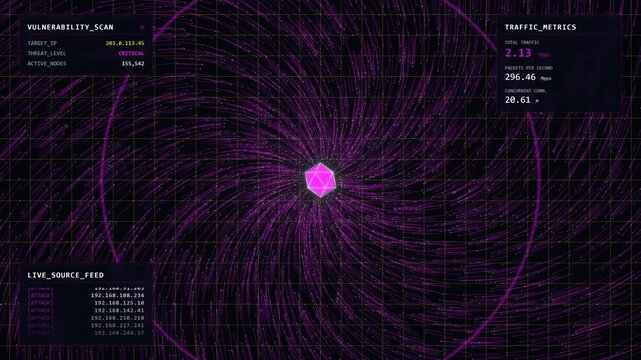Viewport: 641px width, 360px height.
Task: Click the ATTACK tag beside 192.168.142.41
Action: coord(40,311)
